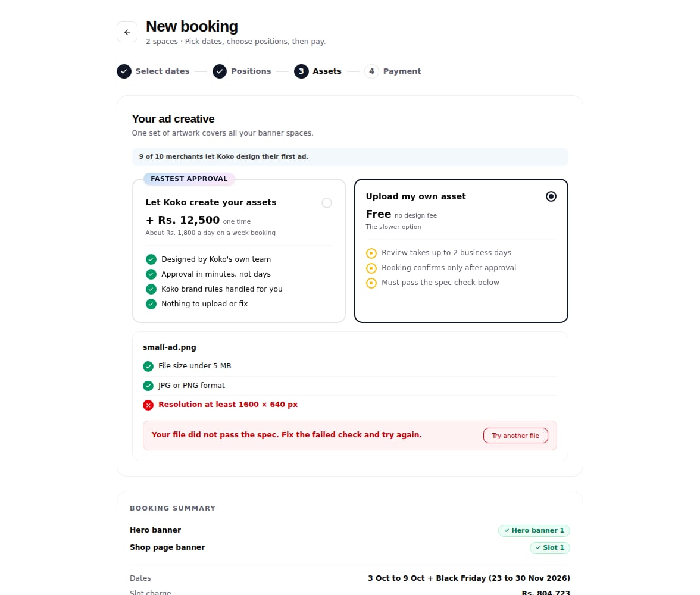Click the step 3 Assets circle
Image resolution: width=700 pixels, height=595 pixels.
pyautogui.click(x=301, y=71)
